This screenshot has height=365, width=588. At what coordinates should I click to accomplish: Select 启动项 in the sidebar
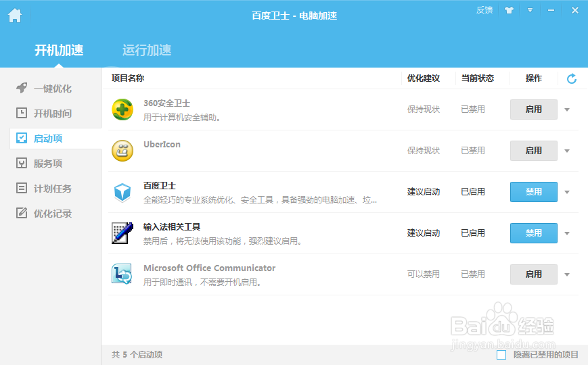click(55, 139)
